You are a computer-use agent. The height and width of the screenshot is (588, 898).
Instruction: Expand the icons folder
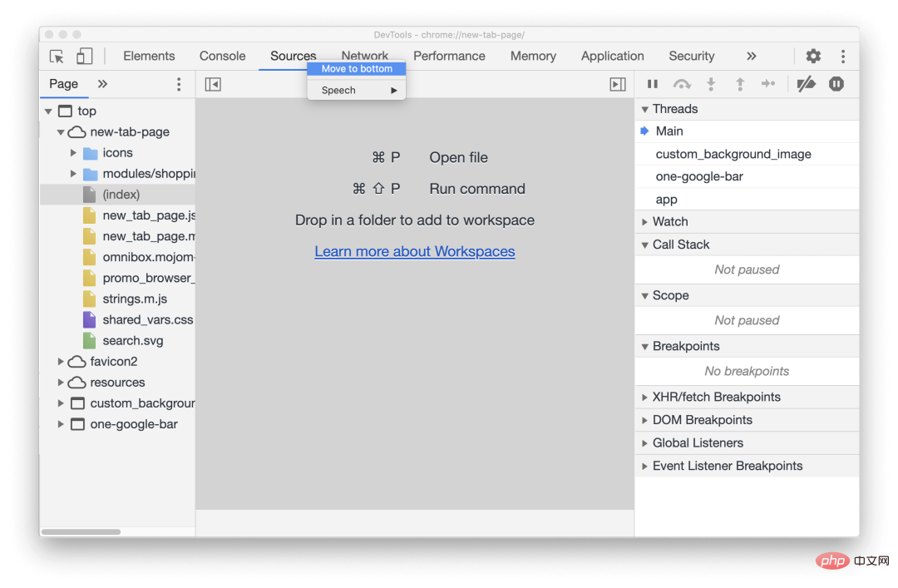[x=74, y=153]
